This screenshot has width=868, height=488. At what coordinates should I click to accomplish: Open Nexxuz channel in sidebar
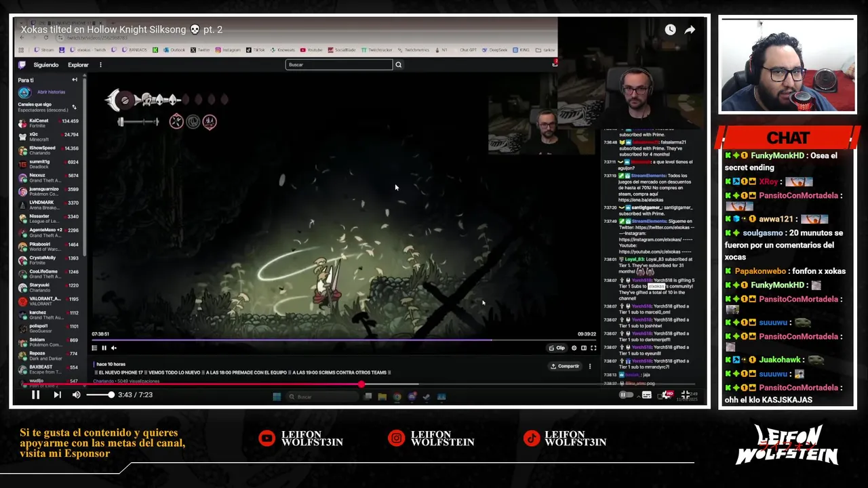(49, 178)
